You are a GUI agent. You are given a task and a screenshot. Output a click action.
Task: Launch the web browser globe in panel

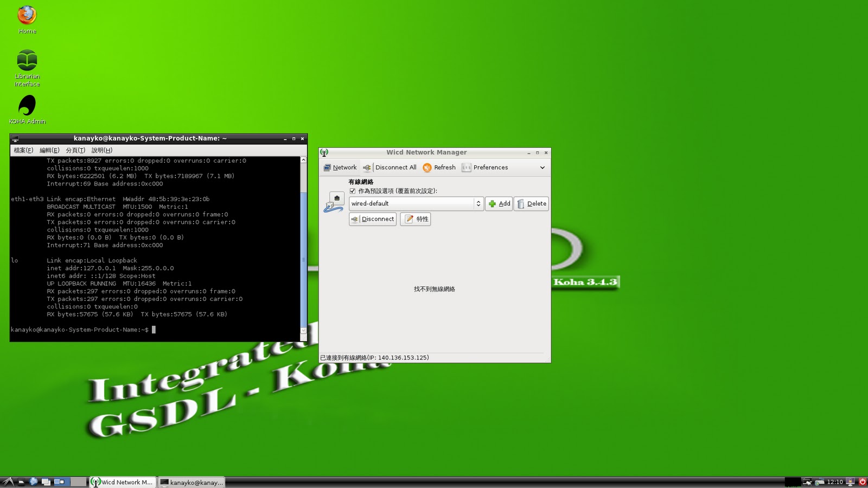click(x=34, y=481)
